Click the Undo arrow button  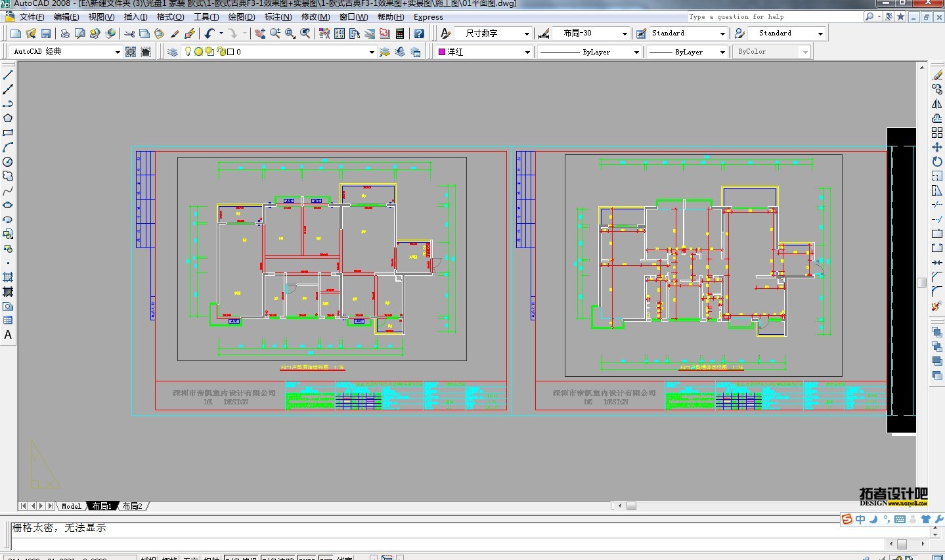[209, 33]
